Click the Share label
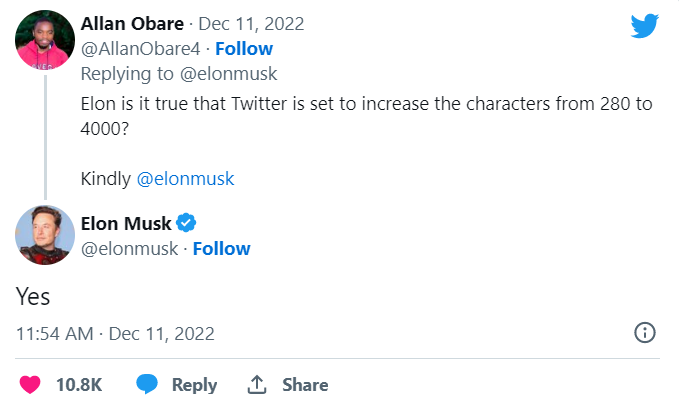Viewport: 679px width, 406px height. coord(305,384)
